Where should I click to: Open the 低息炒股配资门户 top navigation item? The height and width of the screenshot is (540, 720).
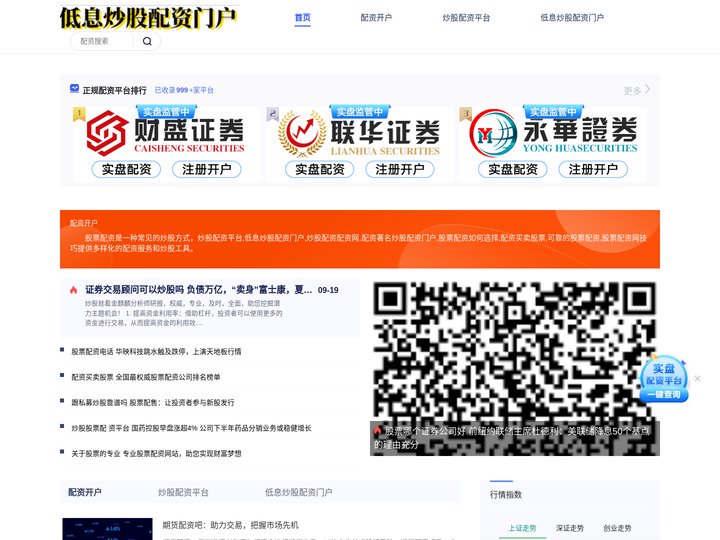coord(572,17)
